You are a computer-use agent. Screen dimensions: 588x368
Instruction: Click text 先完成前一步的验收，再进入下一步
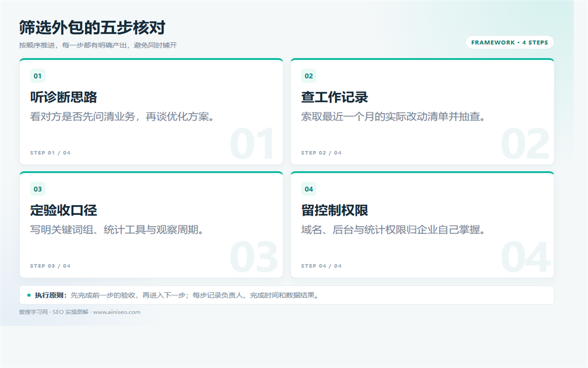(128, 295)
